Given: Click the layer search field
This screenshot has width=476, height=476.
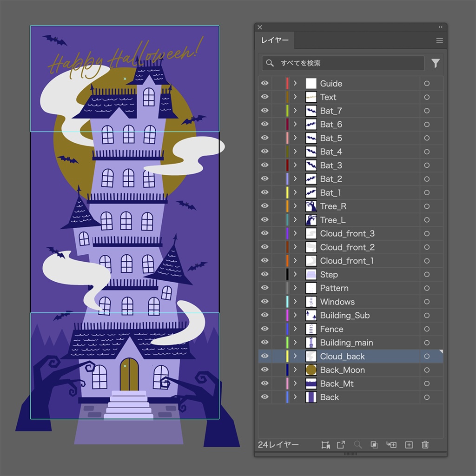Looking at the screenshot, I should coord(343,63).
